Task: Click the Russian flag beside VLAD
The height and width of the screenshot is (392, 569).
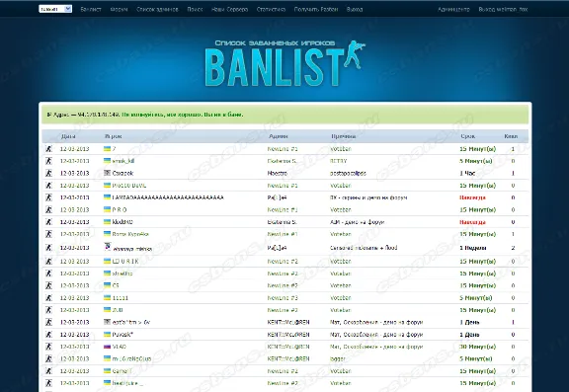Action: pyautogui.click(x=107, y=347)
